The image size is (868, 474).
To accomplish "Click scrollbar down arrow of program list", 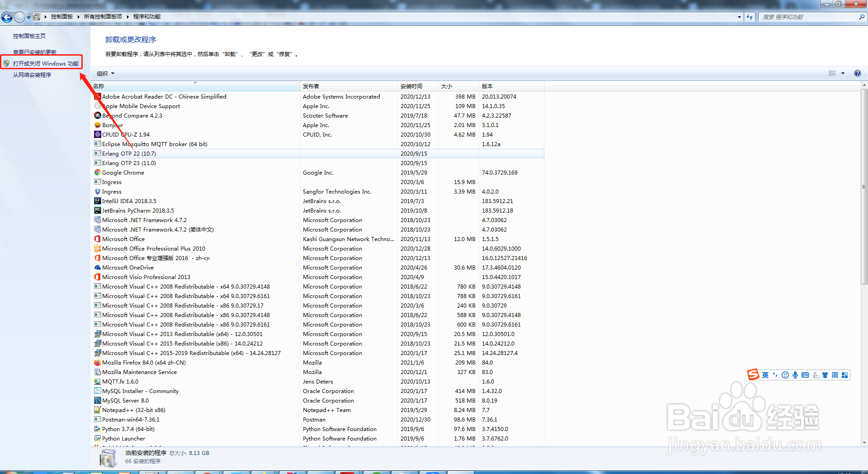I will pyautogui.click(x=864, y=443).
